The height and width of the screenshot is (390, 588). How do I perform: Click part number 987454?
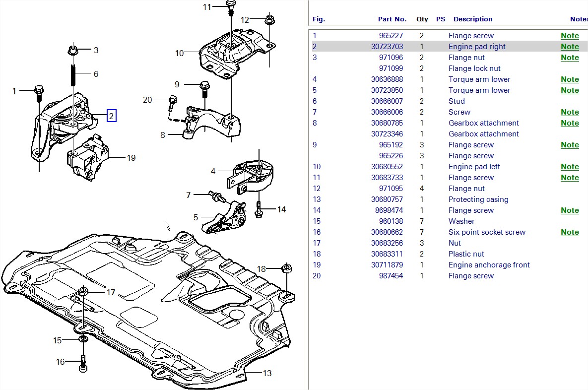(391, 275)
